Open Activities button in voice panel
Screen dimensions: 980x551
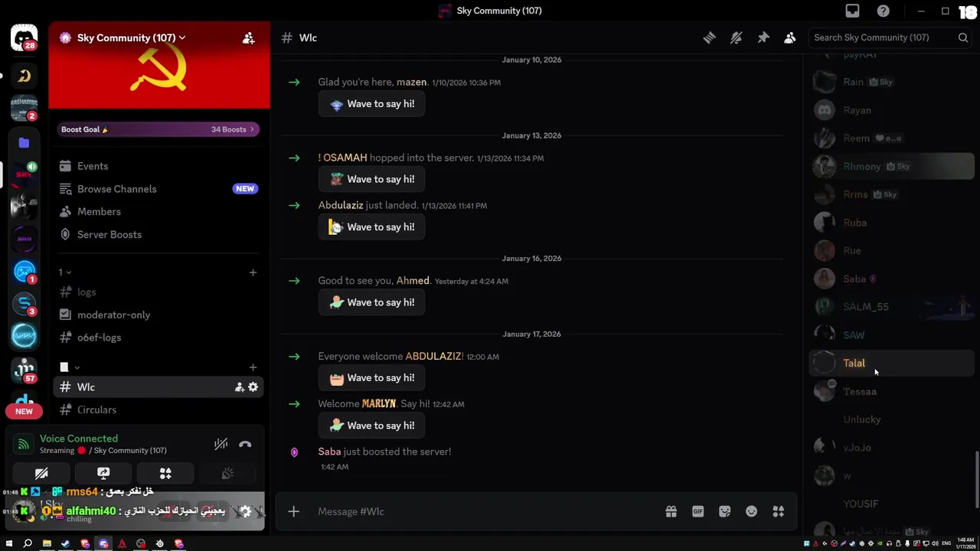pyautogui.click(x=165, y=474)
